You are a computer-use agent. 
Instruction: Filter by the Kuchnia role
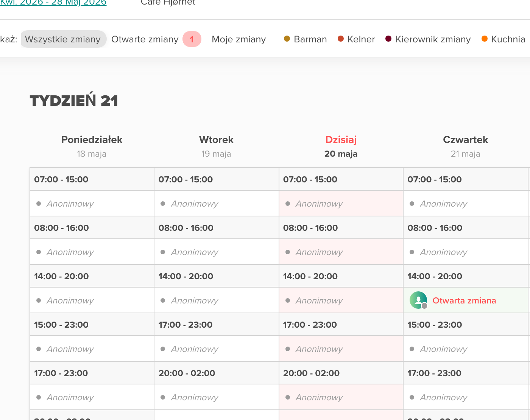coord(503,39)
